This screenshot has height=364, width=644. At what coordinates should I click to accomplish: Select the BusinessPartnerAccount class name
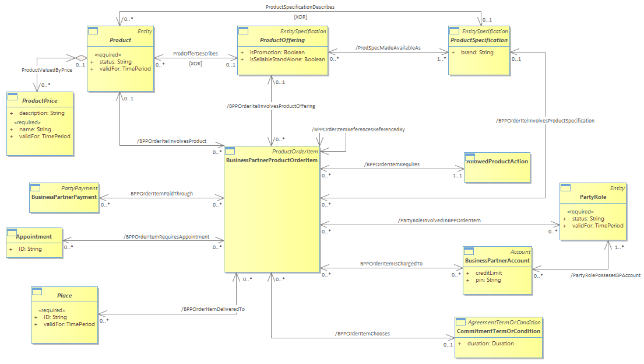497,260
